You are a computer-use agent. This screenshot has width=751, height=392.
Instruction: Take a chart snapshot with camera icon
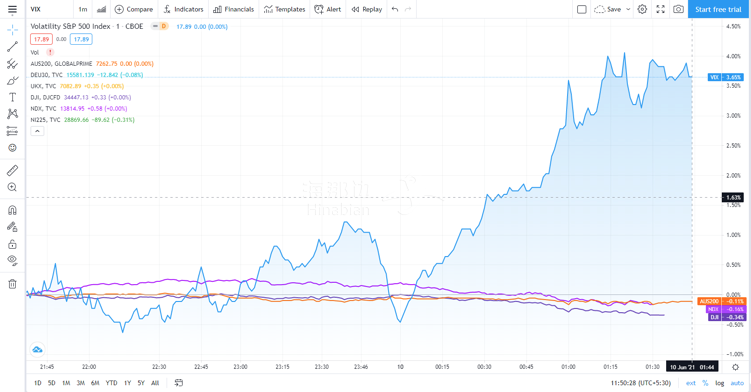click(678, 9)
